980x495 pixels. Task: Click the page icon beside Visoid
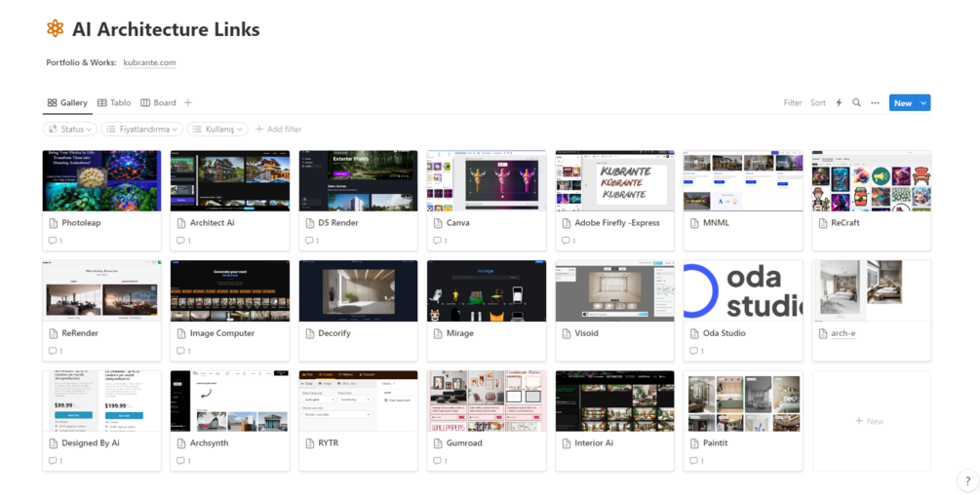pos(567,333)
